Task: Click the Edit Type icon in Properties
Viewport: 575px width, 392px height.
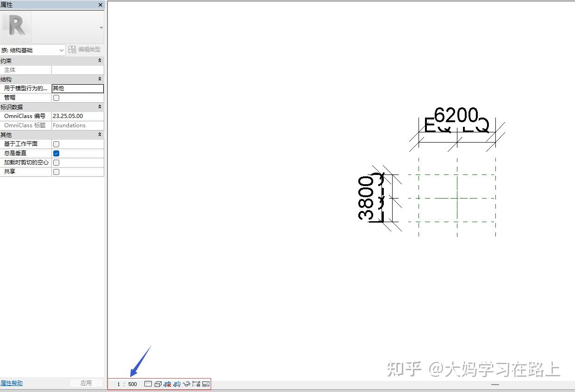Action: click(72, 50)
